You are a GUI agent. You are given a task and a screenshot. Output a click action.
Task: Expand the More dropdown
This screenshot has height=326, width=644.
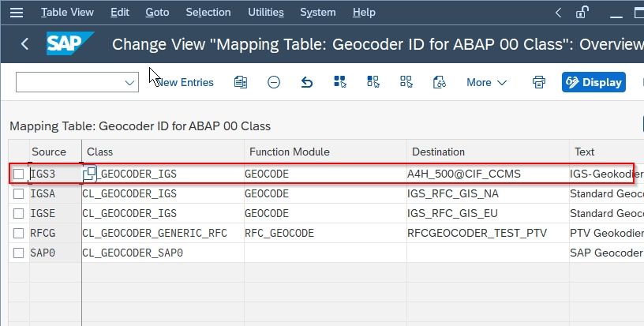486,83
